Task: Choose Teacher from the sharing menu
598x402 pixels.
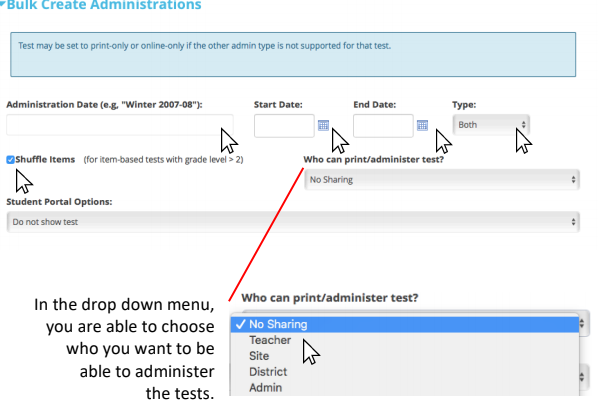Action: (x=270, y=340)
